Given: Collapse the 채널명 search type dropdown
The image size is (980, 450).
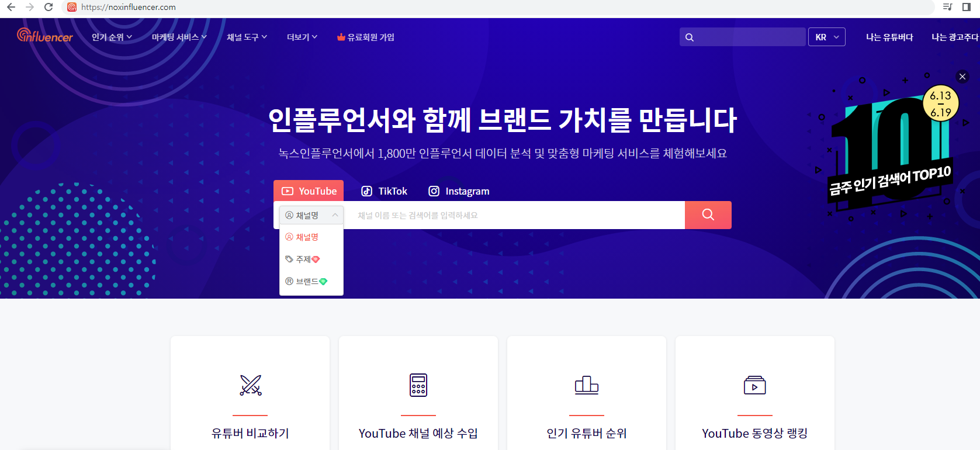Looking at the screenshot, I should click(x=311, y=215).
